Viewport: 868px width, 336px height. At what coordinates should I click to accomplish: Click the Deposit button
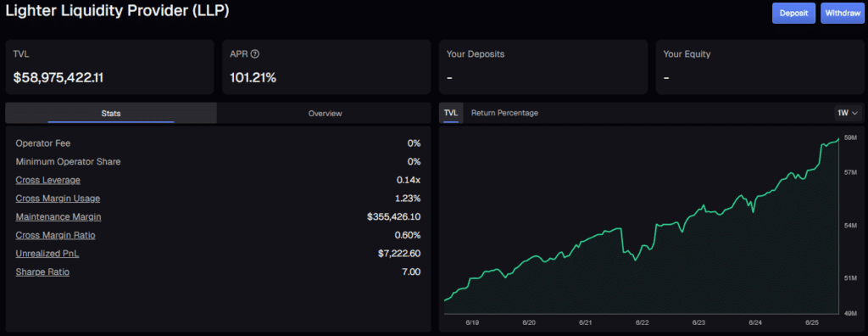[x=793, y=14]
